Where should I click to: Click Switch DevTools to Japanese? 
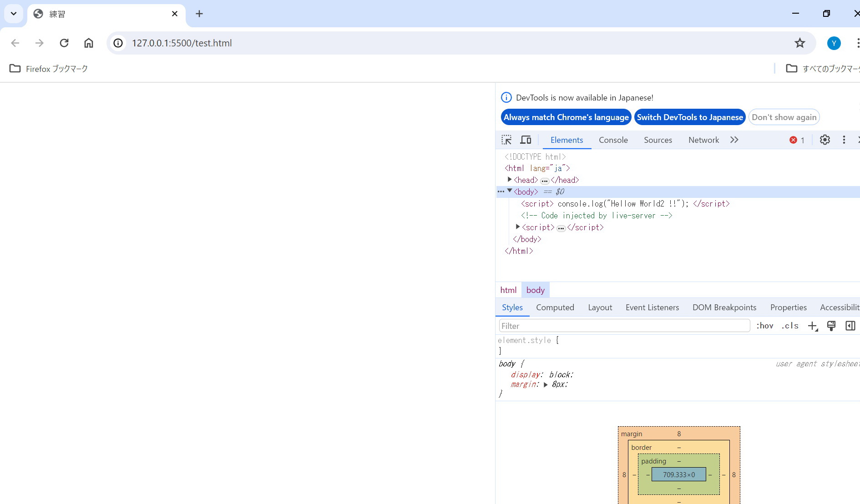pyautogui.click(x=690, y=117)
